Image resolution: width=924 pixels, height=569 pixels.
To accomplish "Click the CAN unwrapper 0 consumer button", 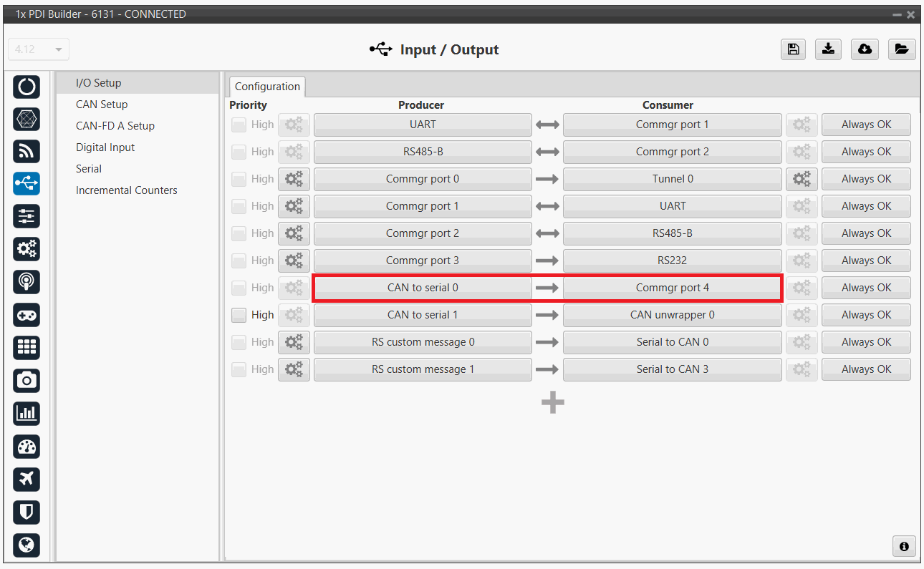I will coord(672,315).
